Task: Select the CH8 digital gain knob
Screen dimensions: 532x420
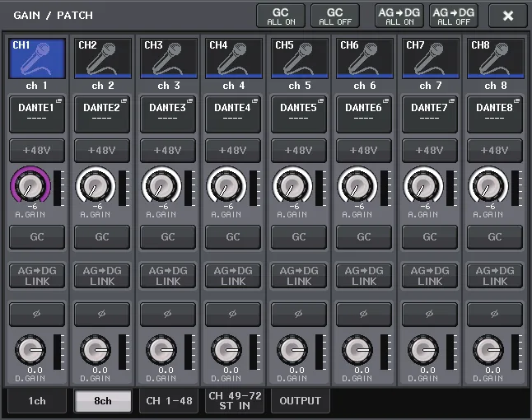Action: (x=488, y=349)
